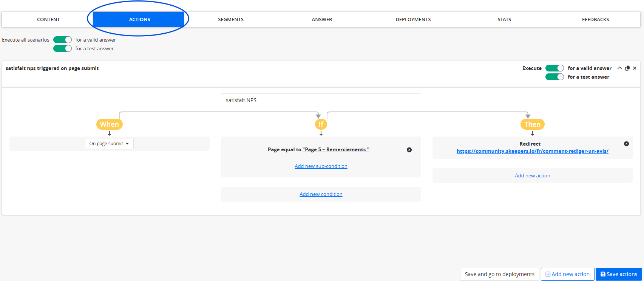Remove the Page 5 – Remerciements condition
Image resolution: width=644 pixels, height=281 pixels.
pyautogui.click(x=409, y=150)
